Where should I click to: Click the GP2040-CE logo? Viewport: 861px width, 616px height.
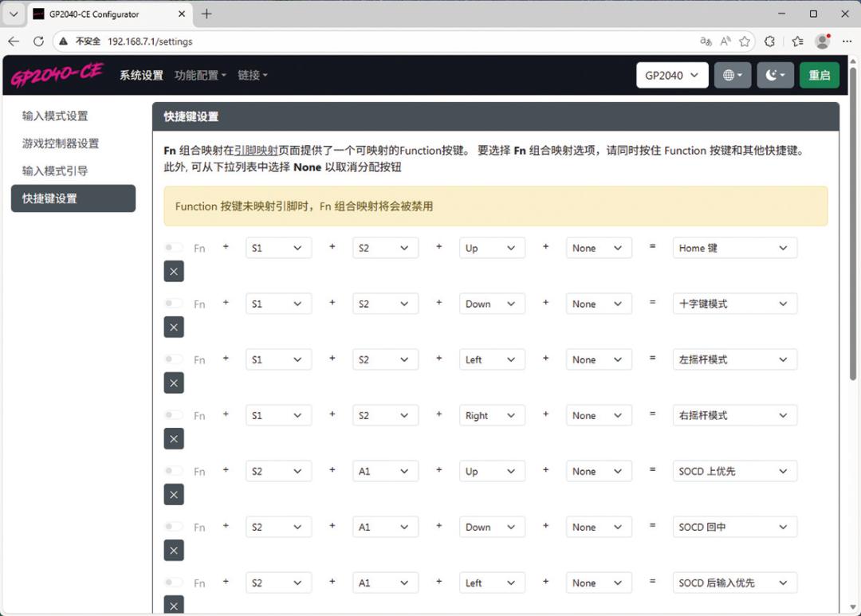click(57, 75)
